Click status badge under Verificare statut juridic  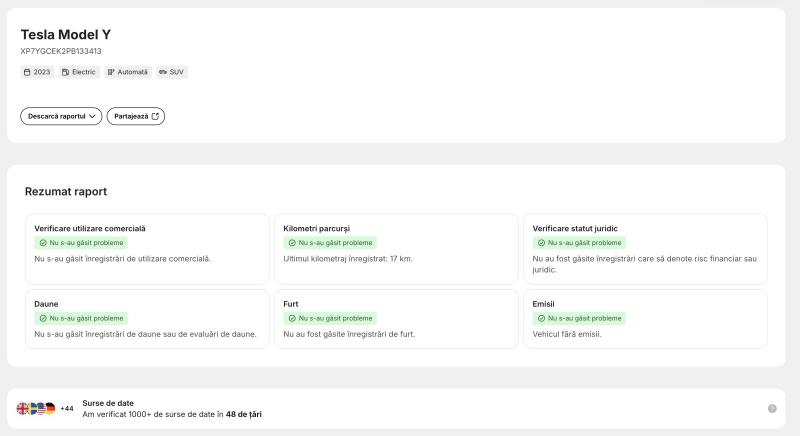point(579,243)
